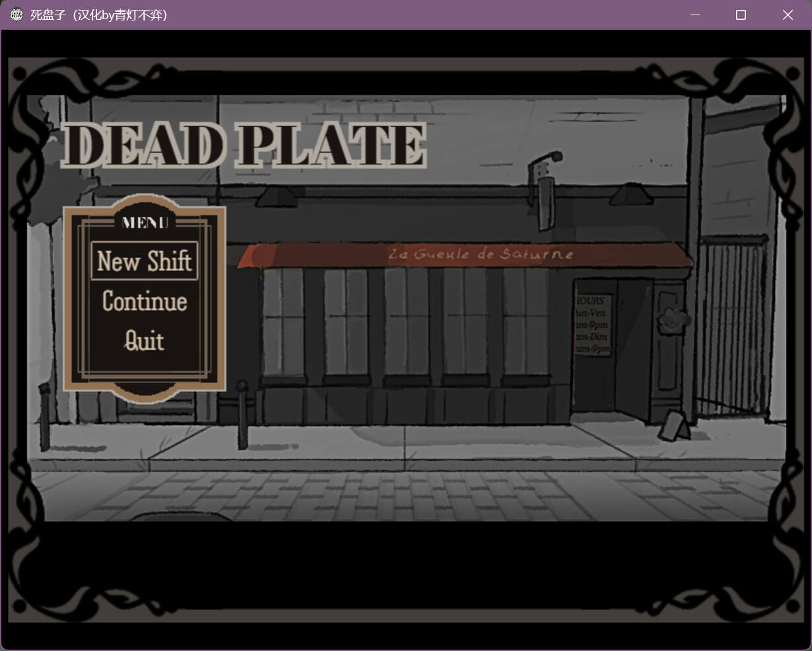Choose Quit to exit the game
Image resolution: width=812 pixels, height=651 pixels.
click(x=144, y=341)
